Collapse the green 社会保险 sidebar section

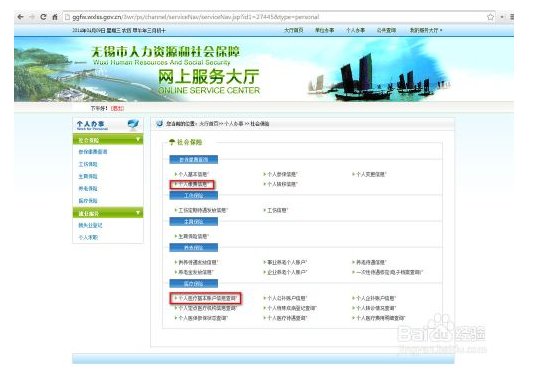[108, 140]
